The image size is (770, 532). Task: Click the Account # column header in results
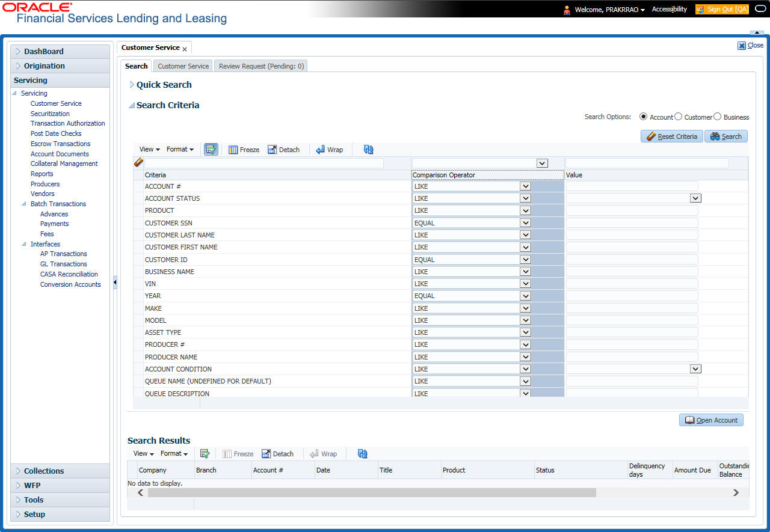coord(268,470)
